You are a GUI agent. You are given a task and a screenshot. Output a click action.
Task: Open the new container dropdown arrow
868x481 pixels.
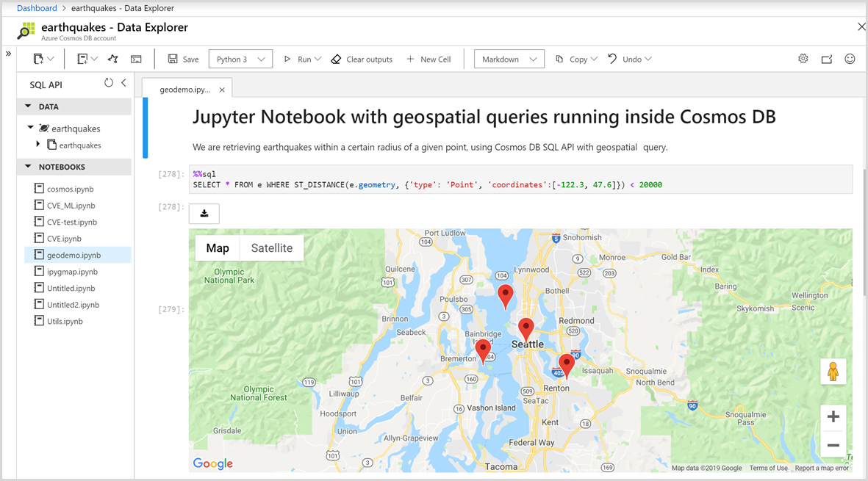51,59
